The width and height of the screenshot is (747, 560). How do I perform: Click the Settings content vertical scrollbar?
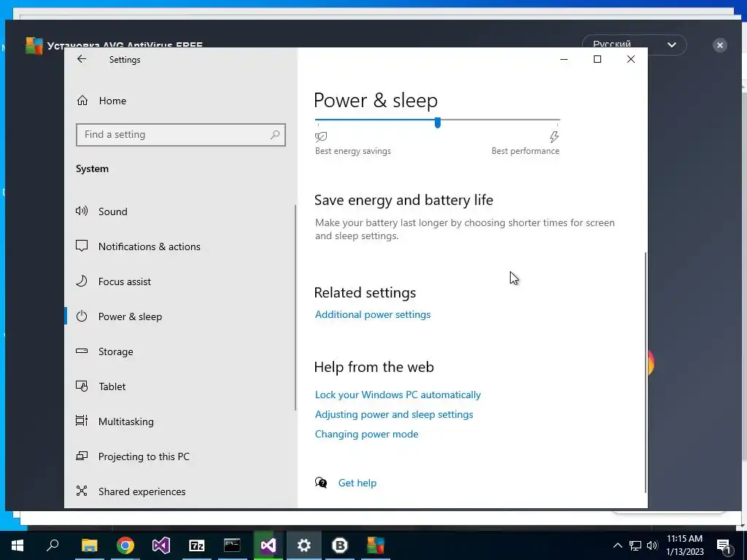coord(646,373)
